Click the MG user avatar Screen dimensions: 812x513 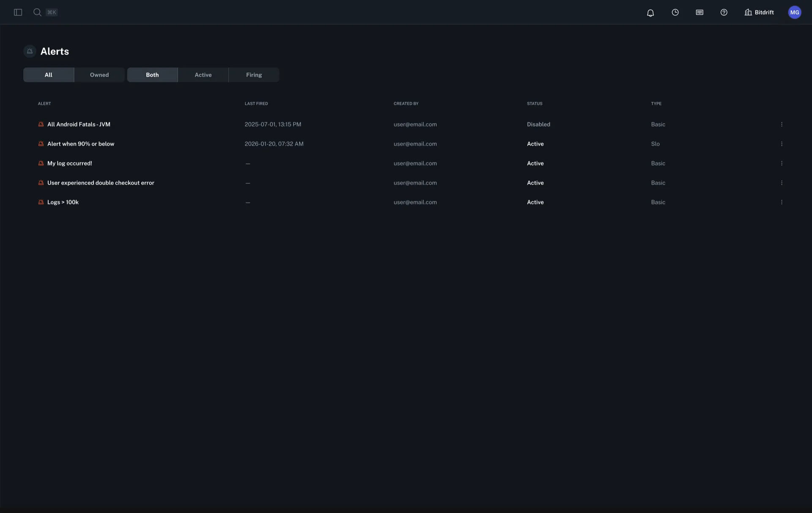[795, 12]
